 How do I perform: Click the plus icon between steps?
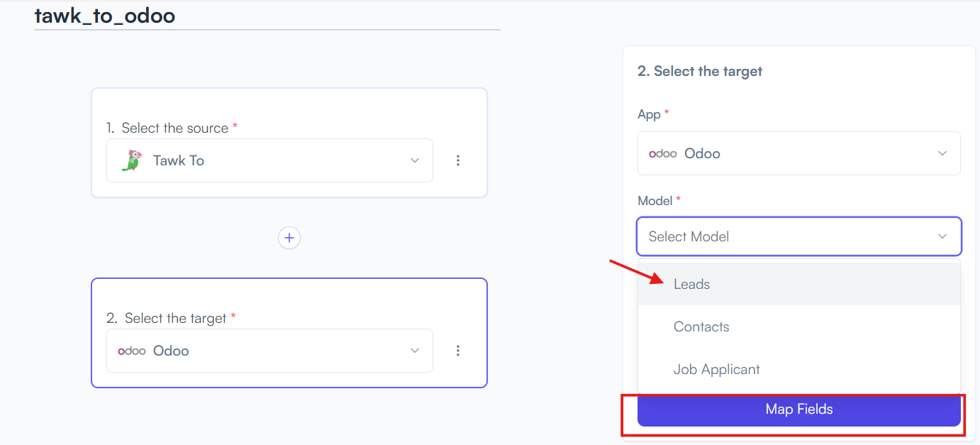[289, 238]
